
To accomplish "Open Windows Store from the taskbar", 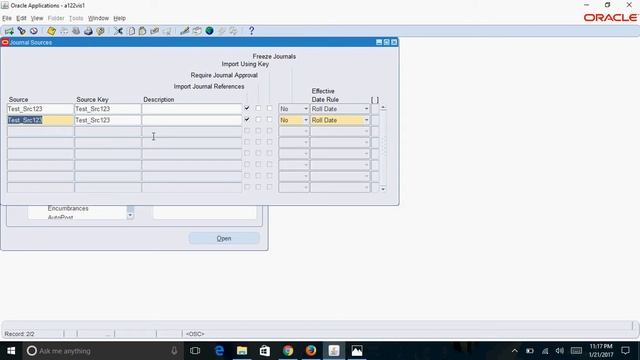I will pyautogui.click(x=265, y=351).
